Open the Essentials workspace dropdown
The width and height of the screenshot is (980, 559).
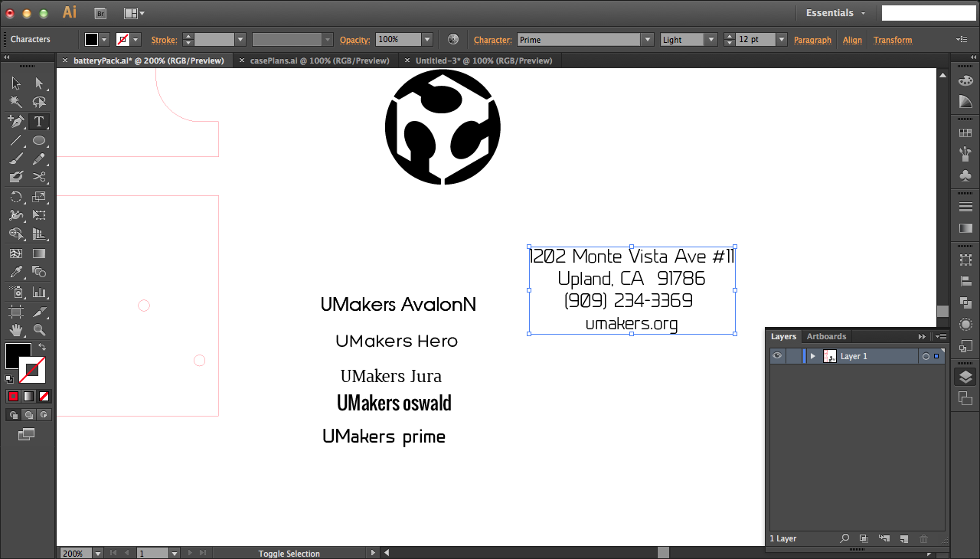tap(835, 13)
